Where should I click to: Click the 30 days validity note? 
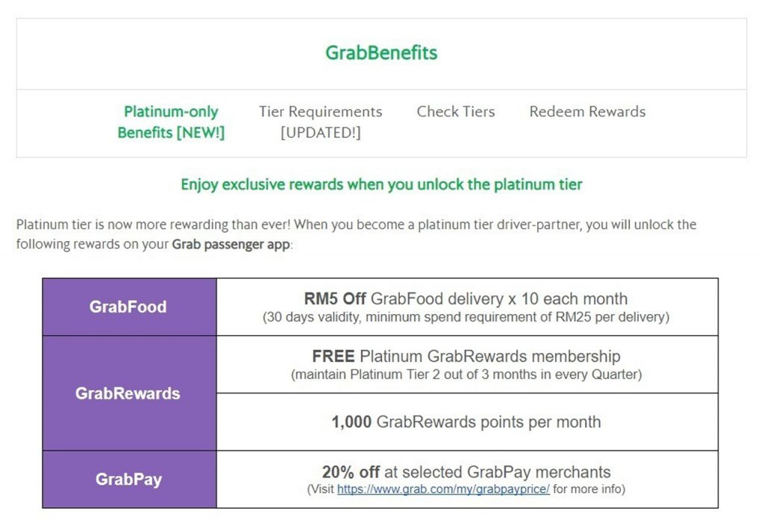[x=466, y=317]
